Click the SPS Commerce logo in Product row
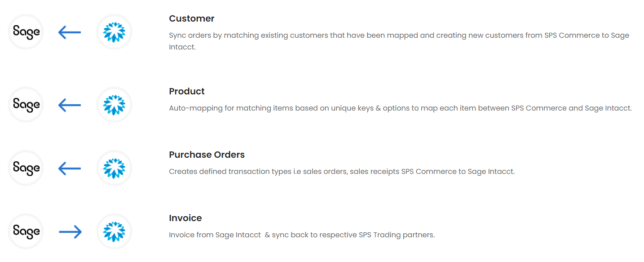 [x=114, y=105]
